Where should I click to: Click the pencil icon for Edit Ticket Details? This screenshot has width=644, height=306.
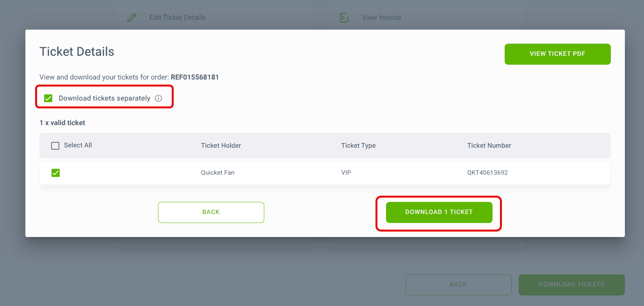132,18
